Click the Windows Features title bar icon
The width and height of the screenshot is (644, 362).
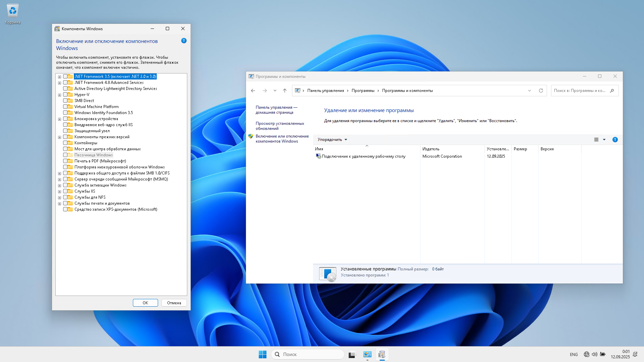(57, 29)
